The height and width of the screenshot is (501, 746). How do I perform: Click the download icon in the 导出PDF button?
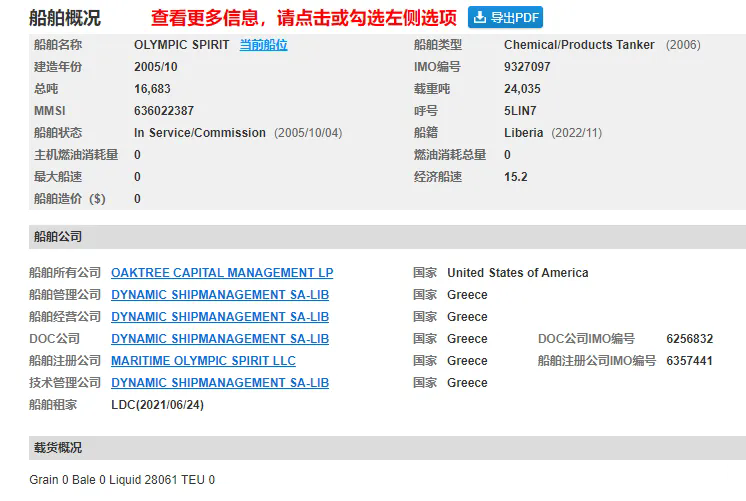click(480, 18)
